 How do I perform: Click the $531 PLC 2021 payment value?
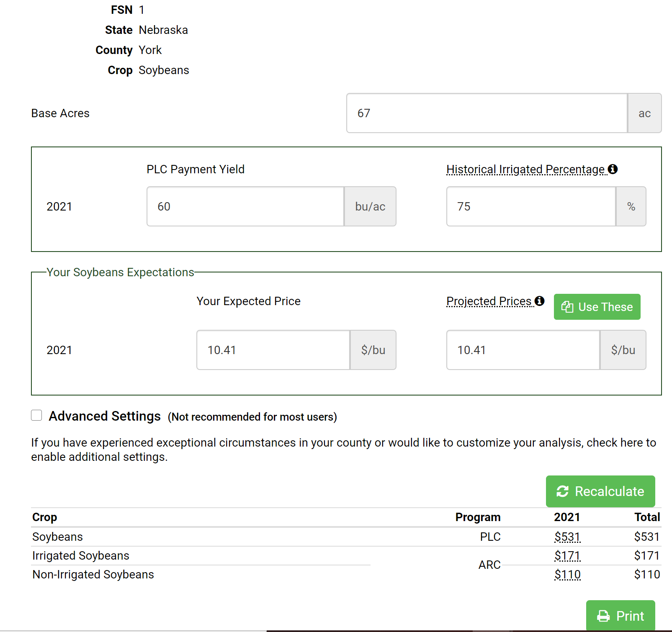point(567,537)
